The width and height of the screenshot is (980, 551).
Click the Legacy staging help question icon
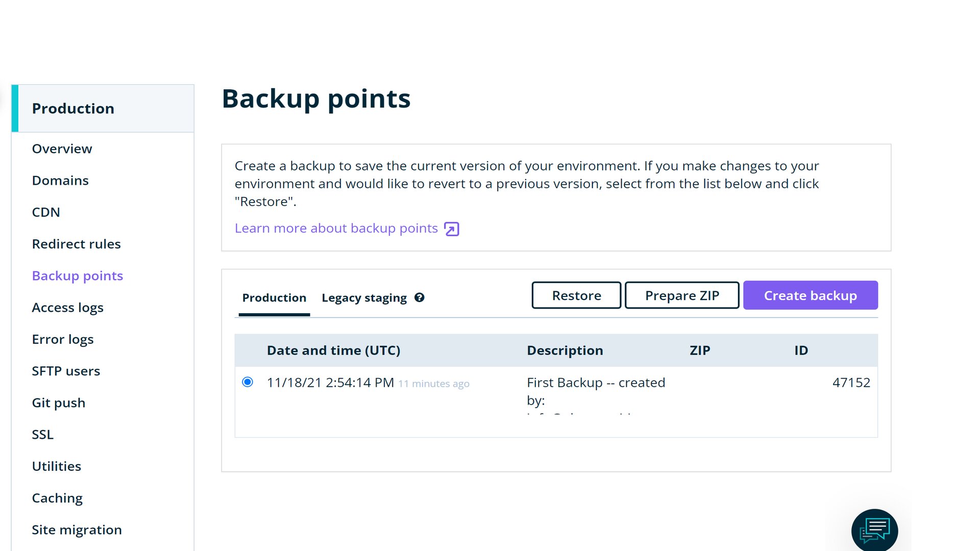(x=420, y=297)
